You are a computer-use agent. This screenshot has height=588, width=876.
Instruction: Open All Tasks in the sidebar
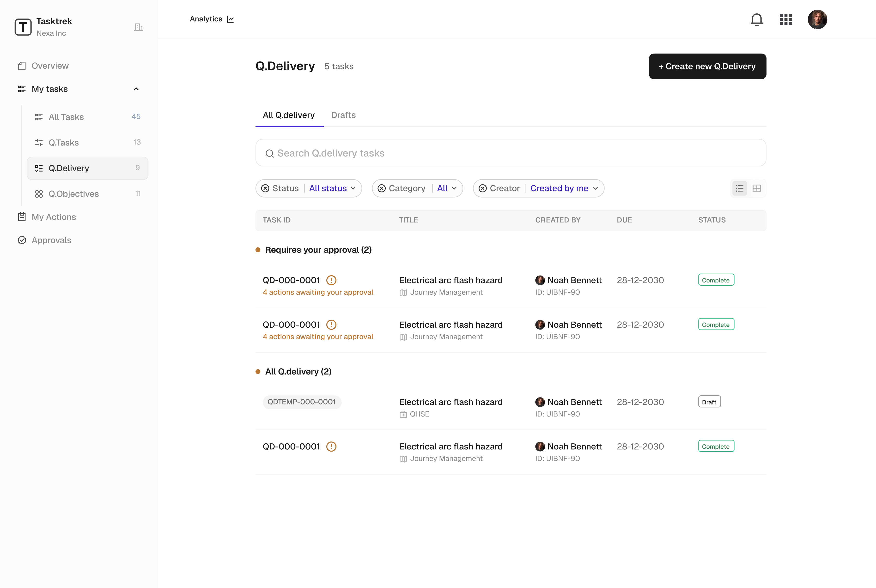coord(87,117)
